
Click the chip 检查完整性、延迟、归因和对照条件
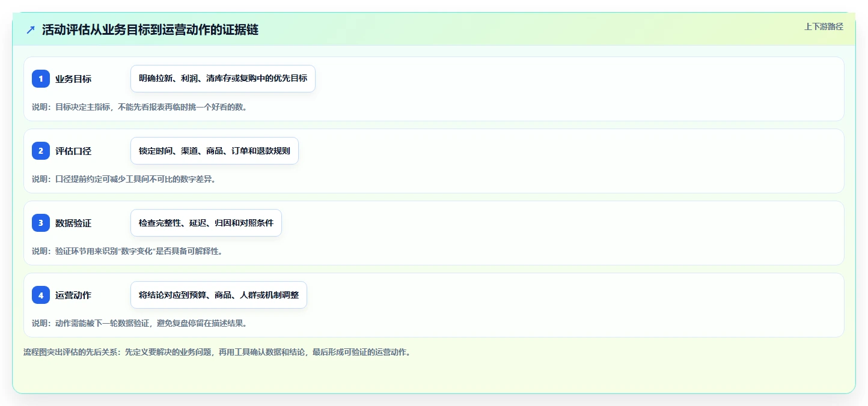pyautogui.click(x=206, y=223)
